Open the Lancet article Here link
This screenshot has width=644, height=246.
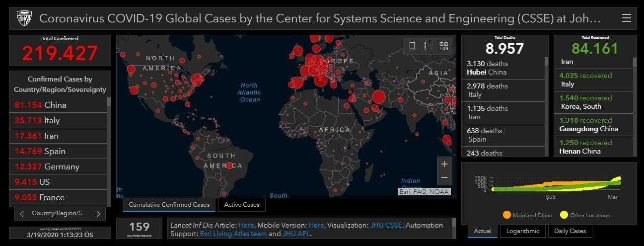pyautogui.click(x=246, y=225)
